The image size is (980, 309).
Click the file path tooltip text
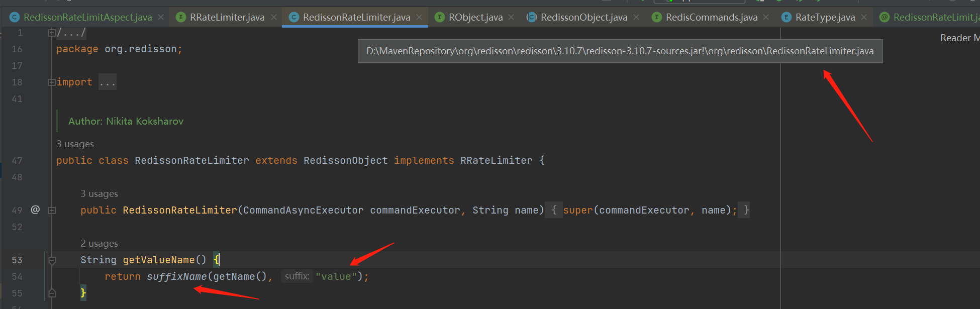(620, 51)
